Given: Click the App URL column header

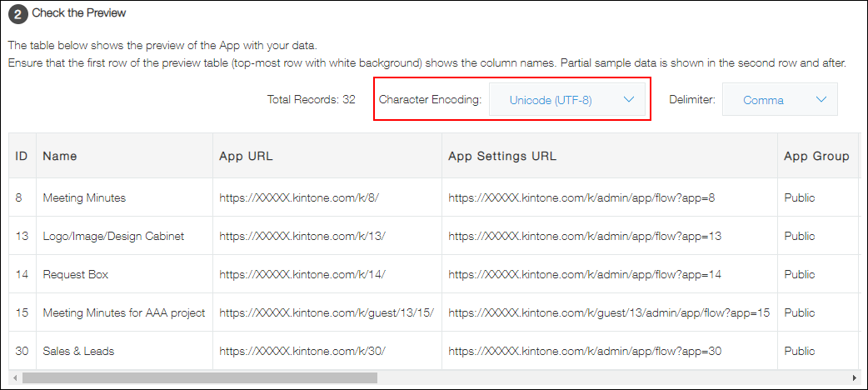Looking at the screenshot, I should point(246,156).
